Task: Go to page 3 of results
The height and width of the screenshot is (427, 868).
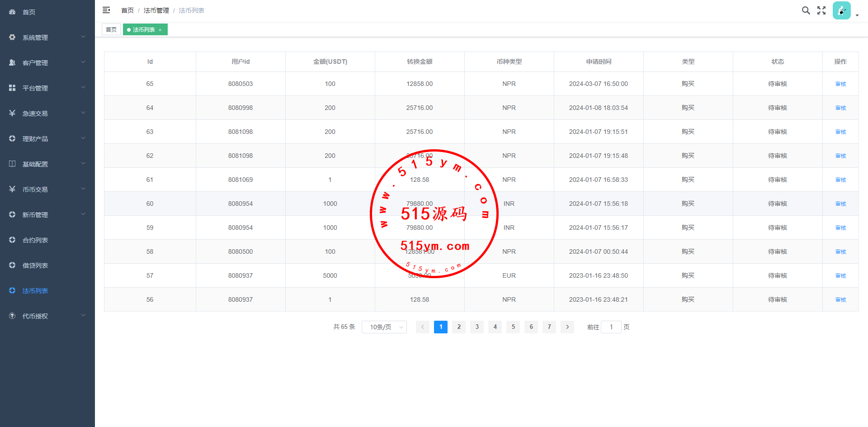Action: [477, 327]
